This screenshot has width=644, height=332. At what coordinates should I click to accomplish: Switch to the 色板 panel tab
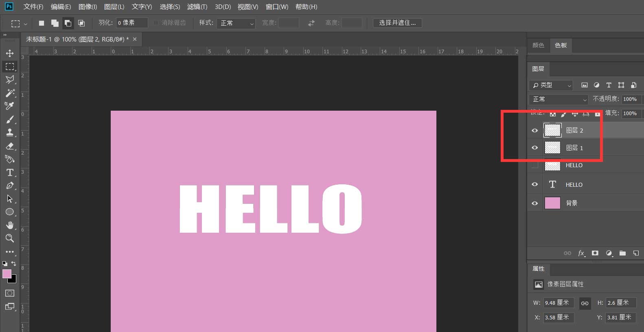tap(561, 45)
